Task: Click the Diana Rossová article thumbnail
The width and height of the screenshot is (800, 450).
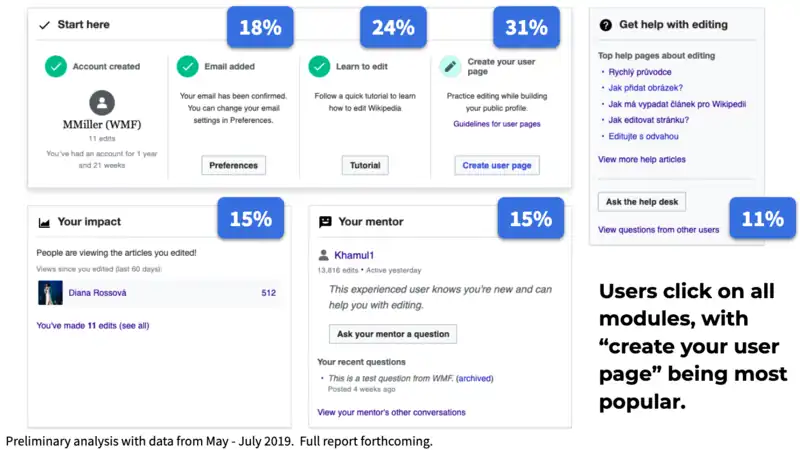Action: [x=50, y=293]
